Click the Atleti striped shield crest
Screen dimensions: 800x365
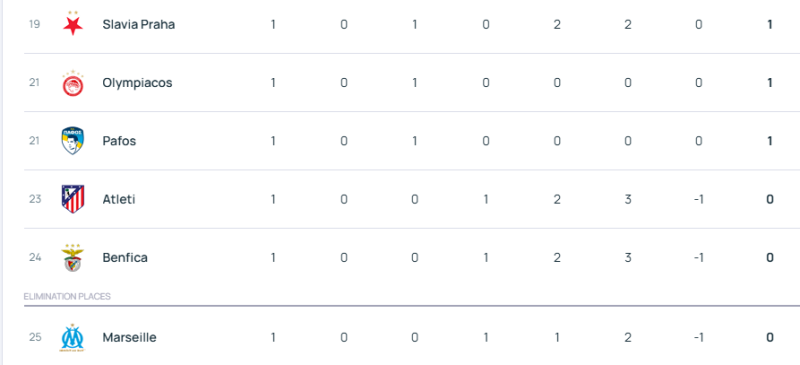tap(73, 199)
